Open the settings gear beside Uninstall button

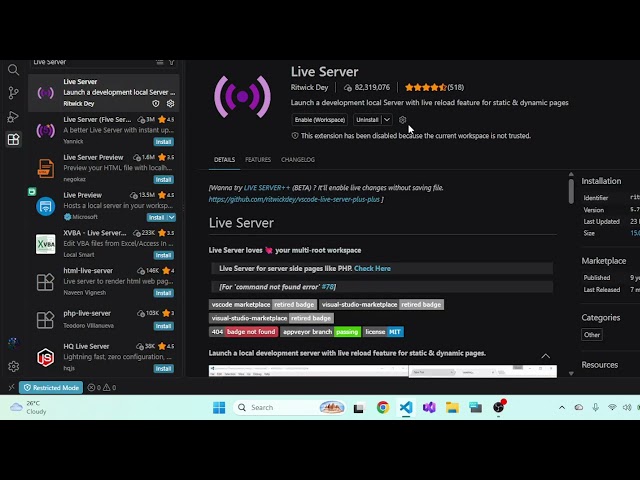click(x=402, y=120)
